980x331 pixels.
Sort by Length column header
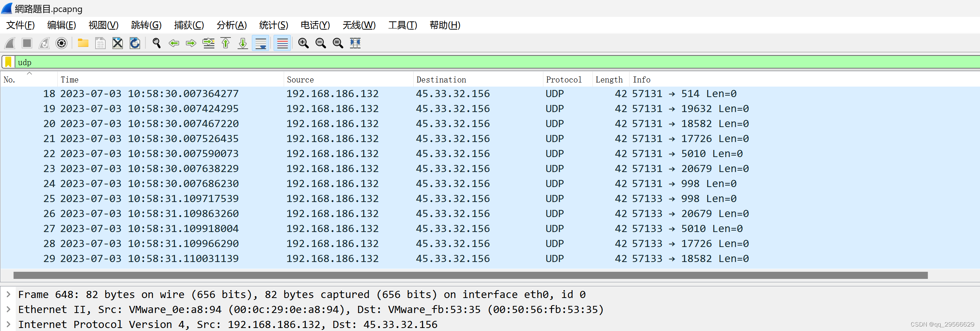click(x=610, y=79)
